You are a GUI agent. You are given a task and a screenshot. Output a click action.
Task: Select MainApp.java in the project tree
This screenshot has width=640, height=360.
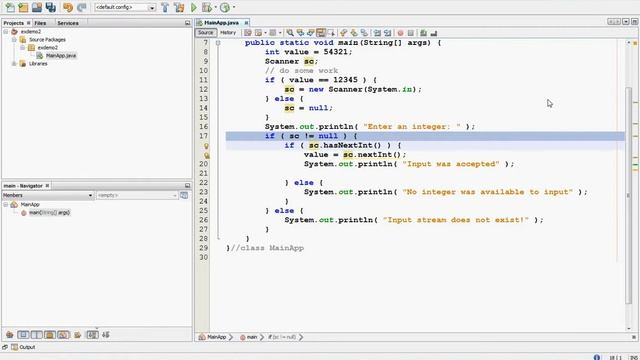61,56
